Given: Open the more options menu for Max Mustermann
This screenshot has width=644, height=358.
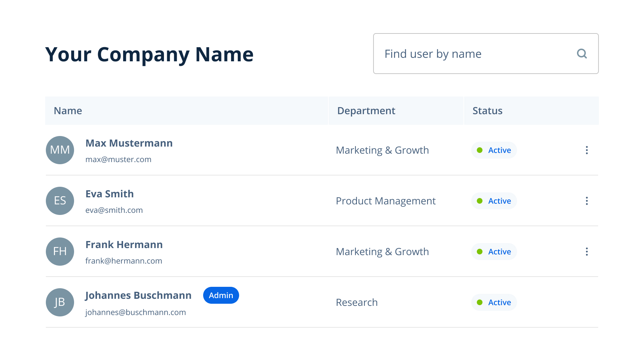Looking at the screenshot, I should click(x=587, y=150).
